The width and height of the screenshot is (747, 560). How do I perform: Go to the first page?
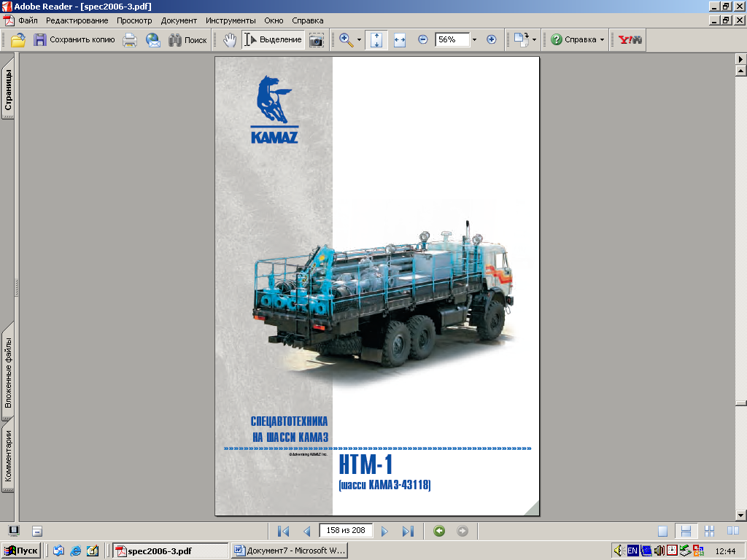coord(284,531)
